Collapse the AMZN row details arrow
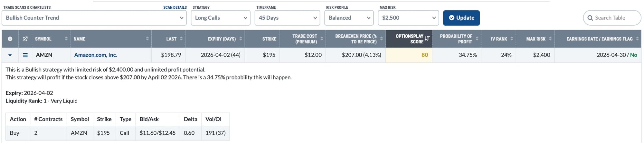The image size is (644, 143). (x=10, y=55)
